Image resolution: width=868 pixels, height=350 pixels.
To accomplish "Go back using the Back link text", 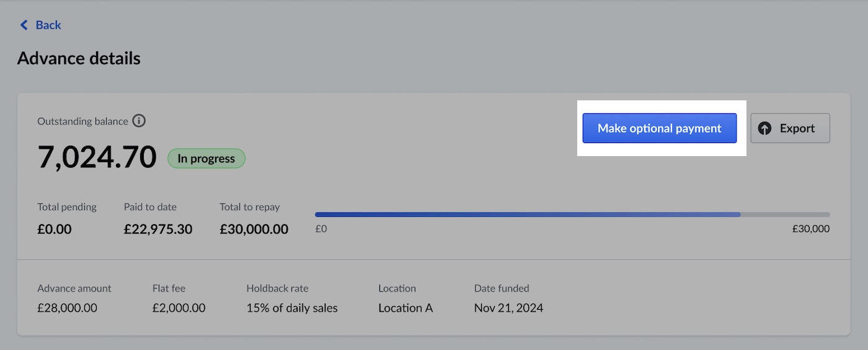I will coord(48,25).
